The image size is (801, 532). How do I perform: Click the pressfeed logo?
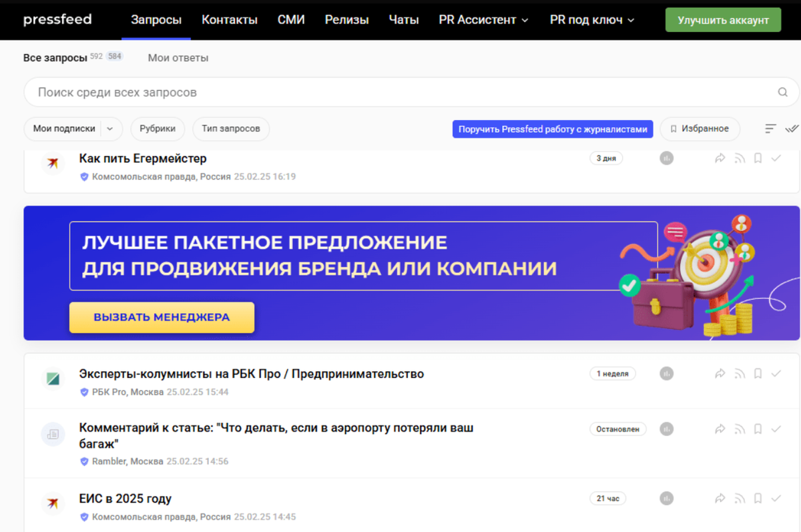57,20
